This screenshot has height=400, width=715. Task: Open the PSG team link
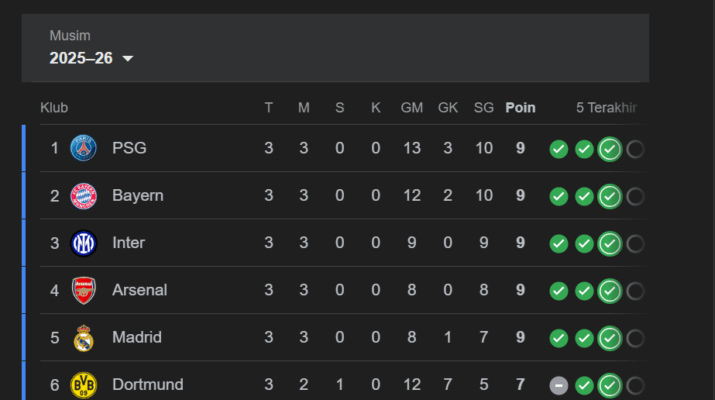coord(129,149)
